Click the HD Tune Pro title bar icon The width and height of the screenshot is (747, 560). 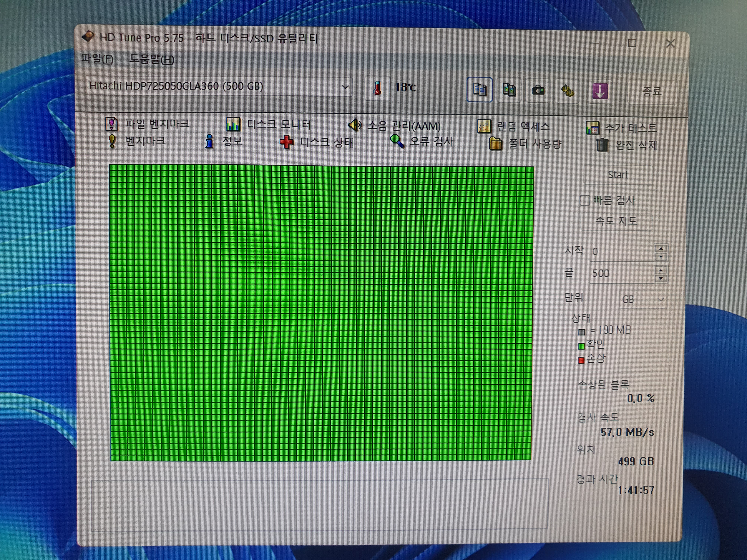[89, 36]
